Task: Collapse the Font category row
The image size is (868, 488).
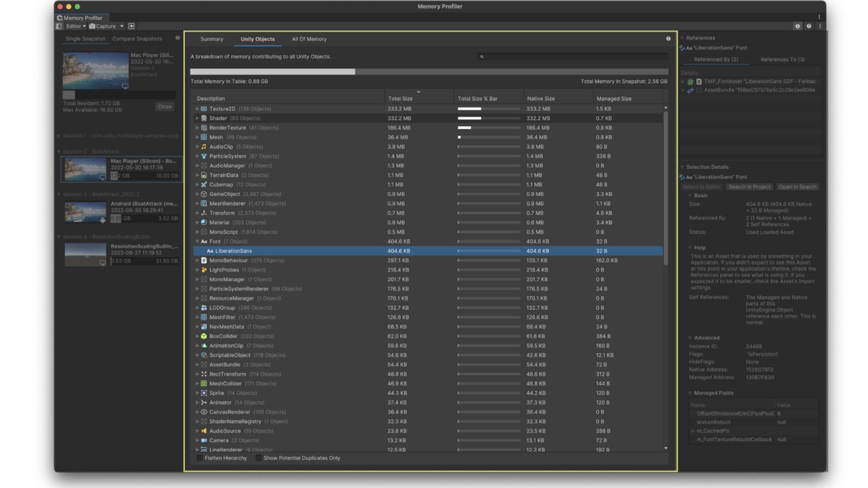Action: [196, 241]
